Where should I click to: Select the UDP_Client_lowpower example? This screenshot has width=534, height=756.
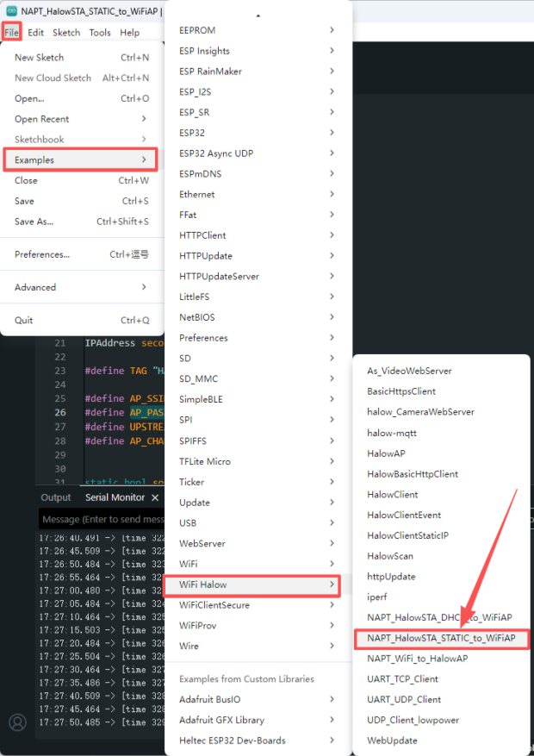point(441,720)
